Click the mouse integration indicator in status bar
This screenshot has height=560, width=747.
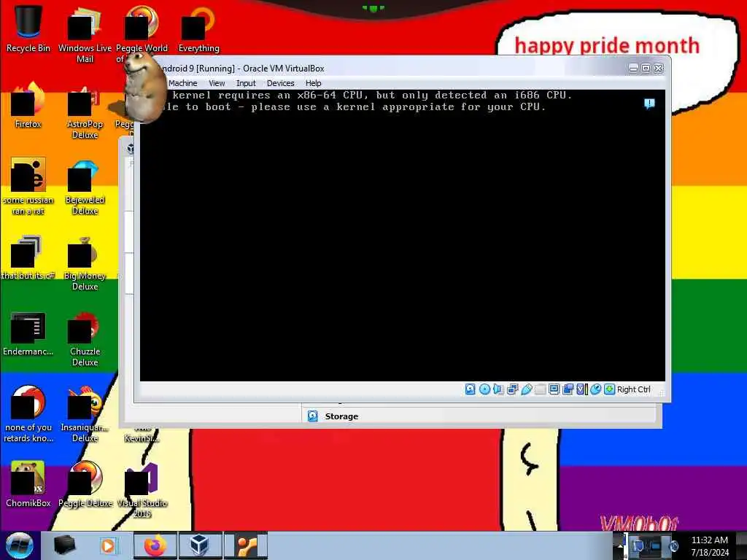pyautogui.click(x=595, y=389)
